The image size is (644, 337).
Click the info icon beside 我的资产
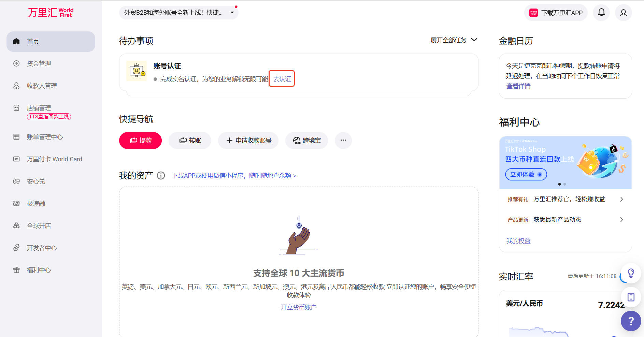point(161,175)
